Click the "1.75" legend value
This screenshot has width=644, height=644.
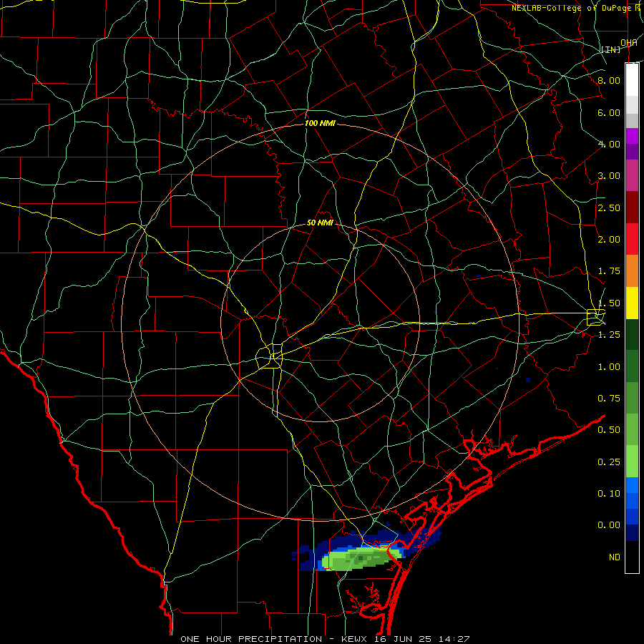click(609, 271)
